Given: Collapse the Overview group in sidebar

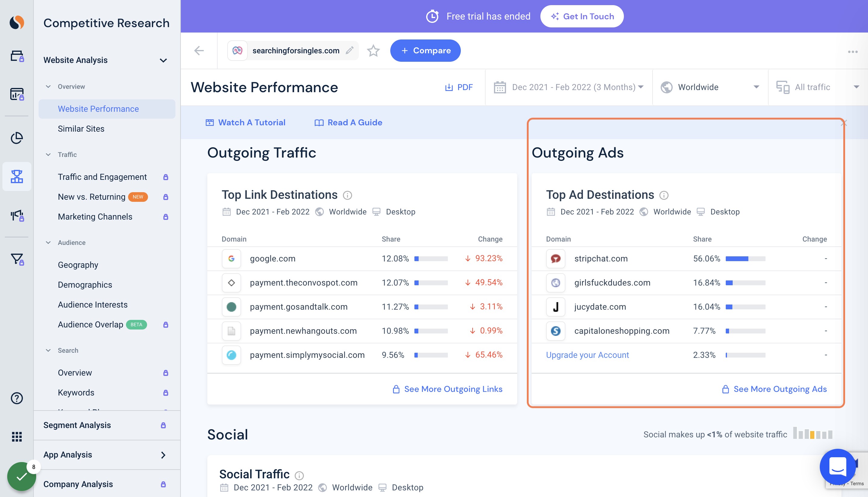Looking at the screenshot, I should pos(48,87).
